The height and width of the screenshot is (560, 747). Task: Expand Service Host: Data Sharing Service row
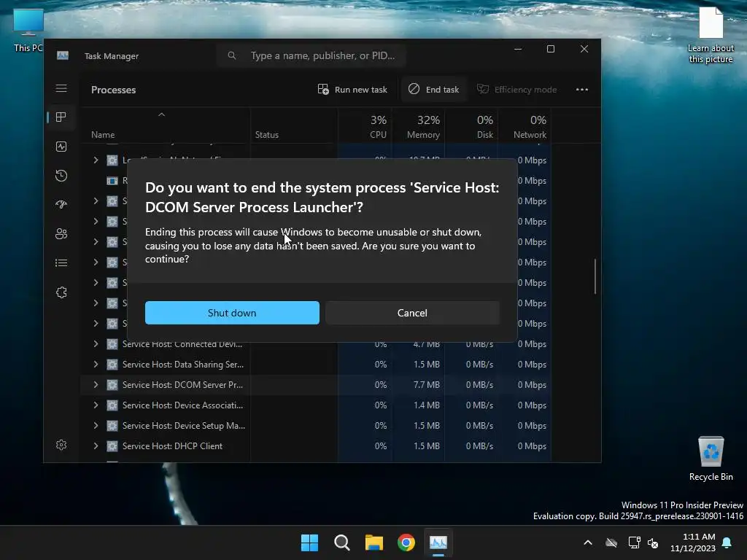(x=96, y=365)
